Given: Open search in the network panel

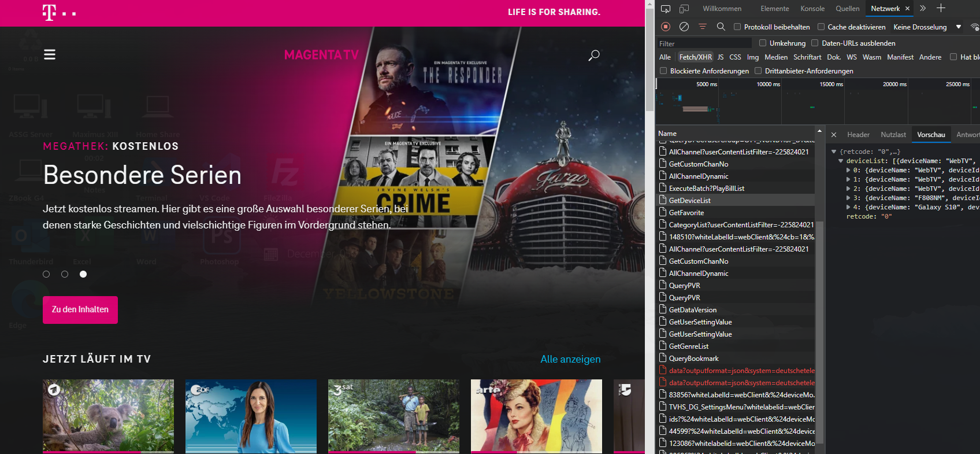Looking at the screenshot, I should pos(721,27).
